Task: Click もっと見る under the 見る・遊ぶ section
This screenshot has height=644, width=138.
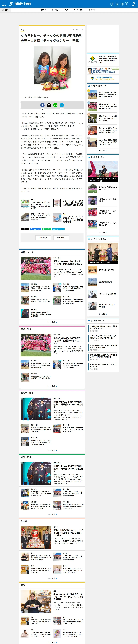Action: point(52,514)
